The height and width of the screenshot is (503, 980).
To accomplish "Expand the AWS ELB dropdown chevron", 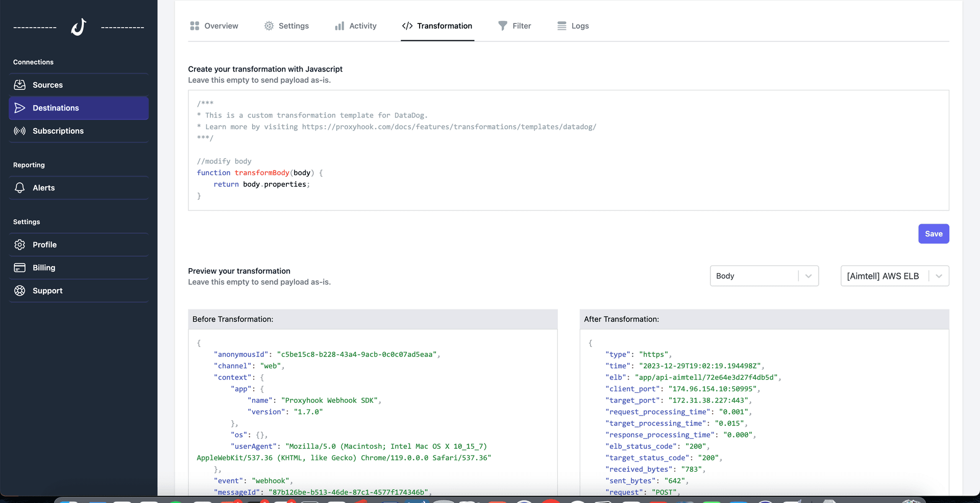I will (939, 276).
